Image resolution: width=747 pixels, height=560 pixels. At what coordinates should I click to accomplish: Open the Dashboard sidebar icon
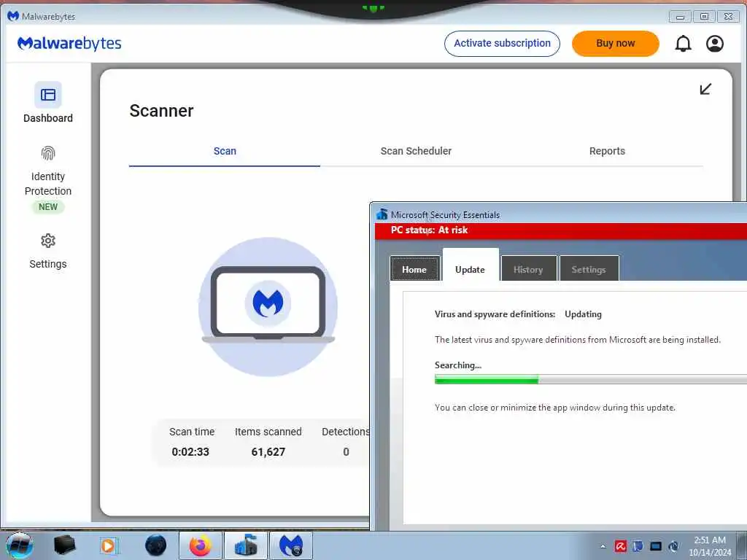(x=47, y=95)
